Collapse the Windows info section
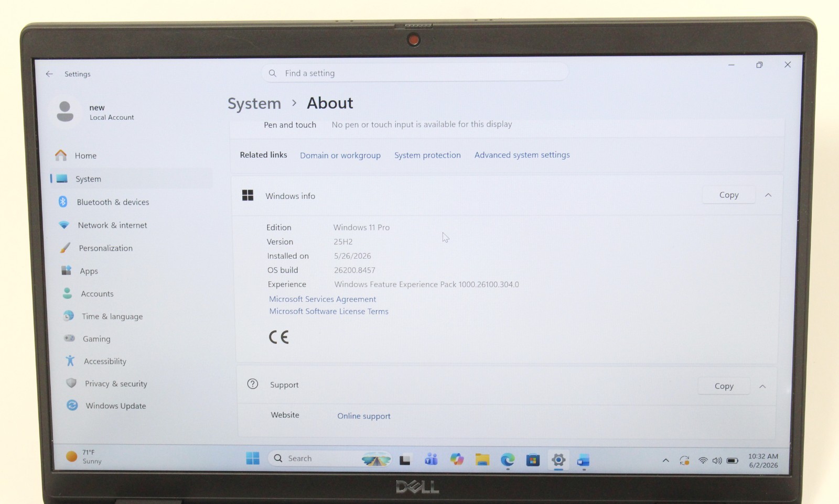The image size is (839, 504). point(768,195)
